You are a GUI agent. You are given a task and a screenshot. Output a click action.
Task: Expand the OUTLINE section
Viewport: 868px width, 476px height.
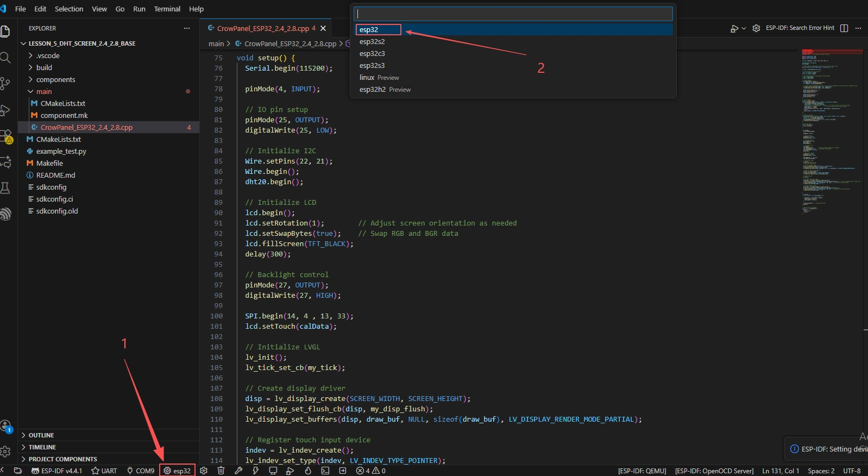tap(41, 435)
